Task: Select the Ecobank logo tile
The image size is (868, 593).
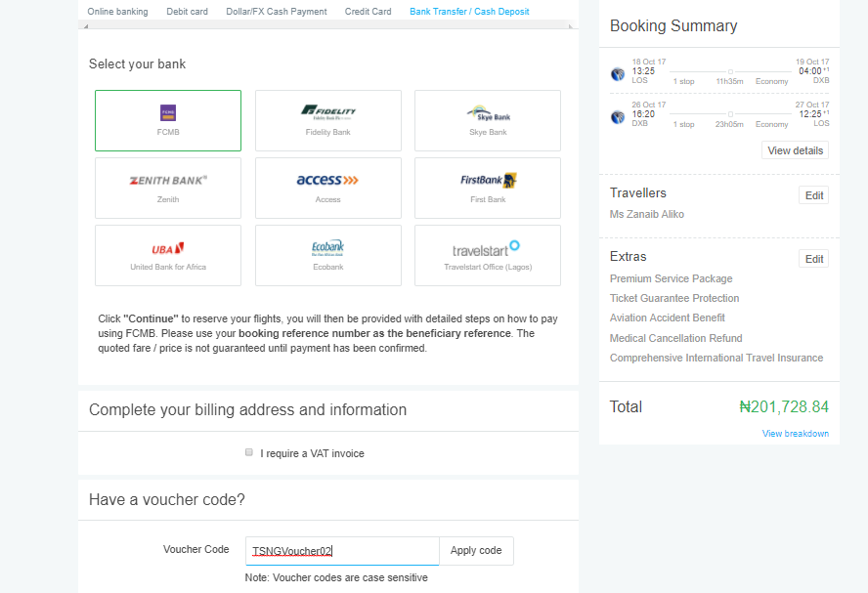Action: tap(327, 256)
